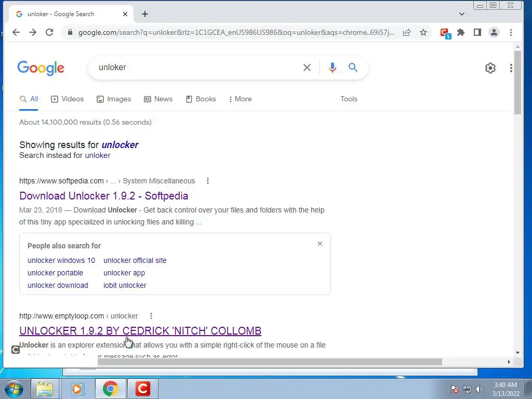Screen dimensions: 532x399
Task: Click into the search field containing unloker
Action: 197,68
